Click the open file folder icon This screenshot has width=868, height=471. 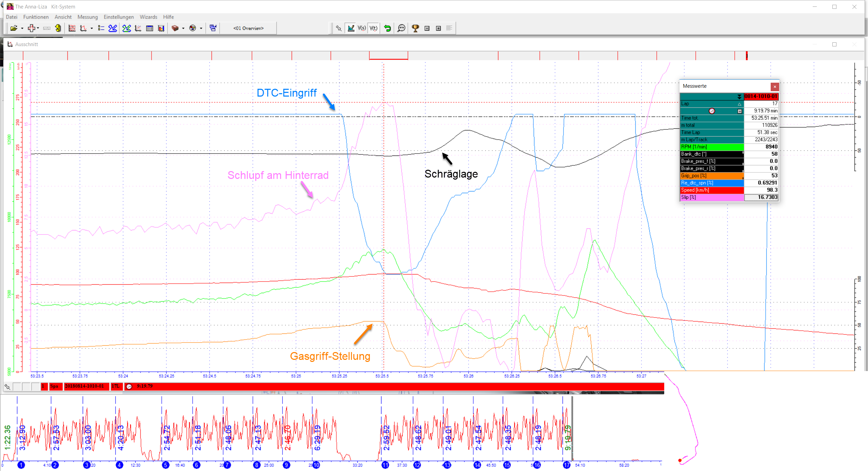(14, 28)
